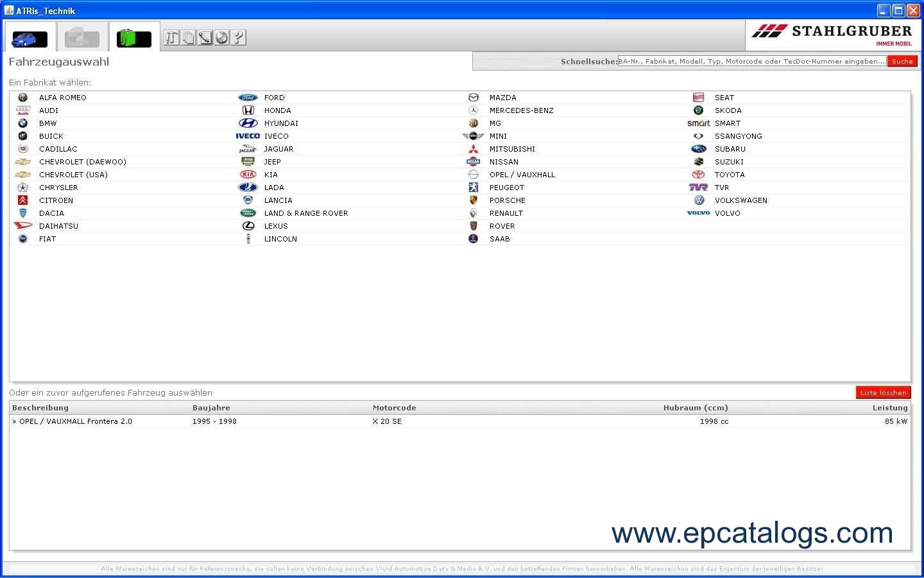
Task: Click the globe toolbar icon
Action: pos(221,38)
